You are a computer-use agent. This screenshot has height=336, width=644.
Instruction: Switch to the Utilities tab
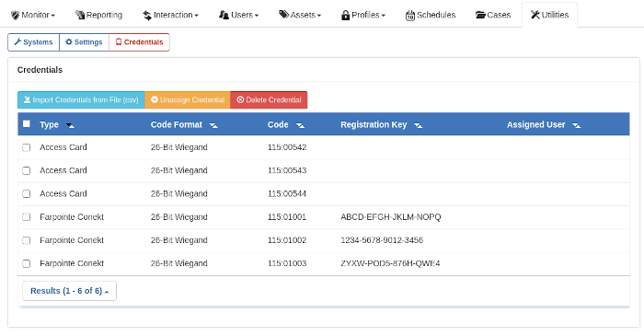(549, 16)
